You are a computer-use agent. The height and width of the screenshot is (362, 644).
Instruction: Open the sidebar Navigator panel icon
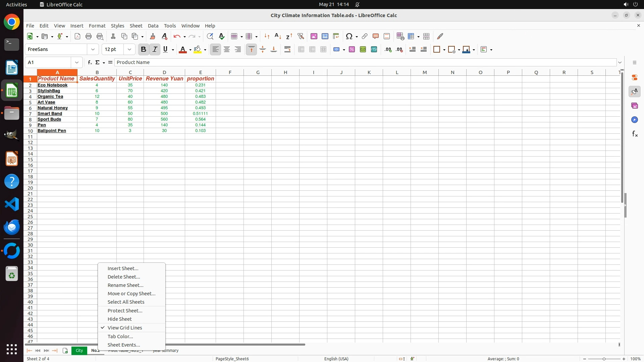coord(634,120)
